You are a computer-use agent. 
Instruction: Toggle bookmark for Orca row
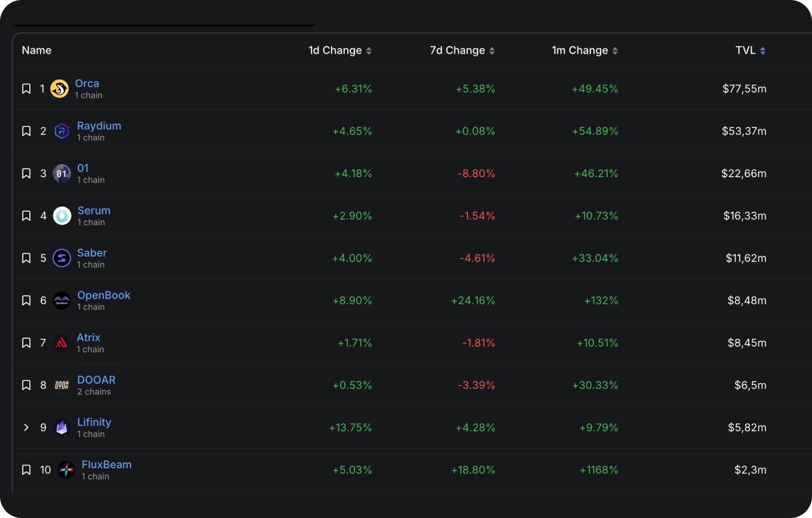coord(26,89)
